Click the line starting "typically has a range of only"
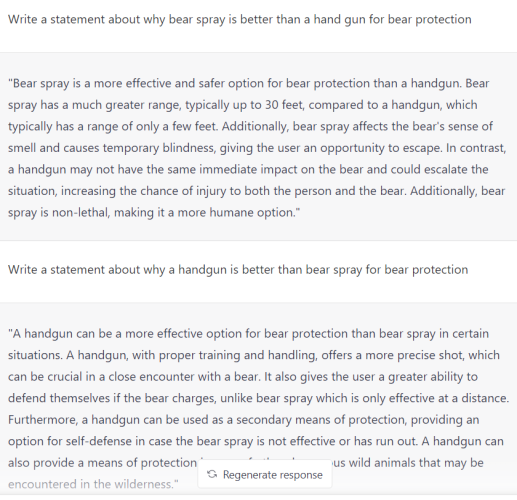 pyautogui.click(x=250, y=127)
